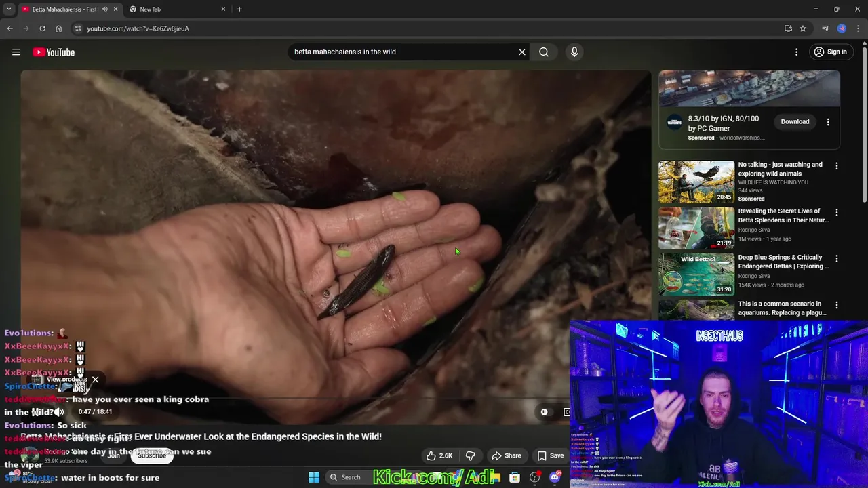This screenshot has width=868, height=488.
Task: Reload the current page
Action: 42,28
